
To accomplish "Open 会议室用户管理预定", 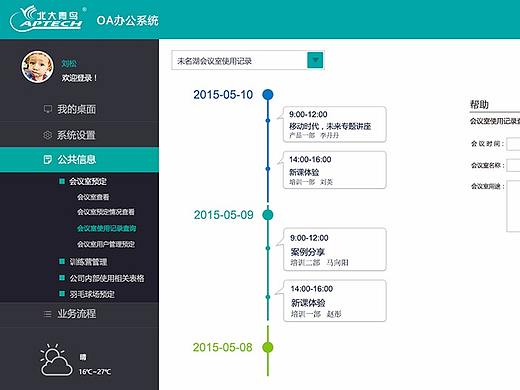I will (106, 244).
